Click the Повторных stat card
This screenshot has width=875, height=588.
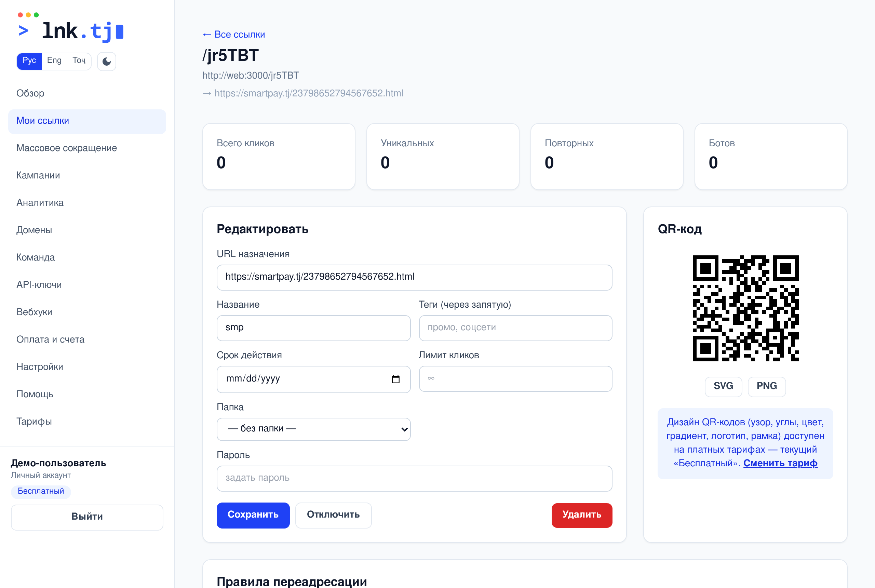coord(607,157)
